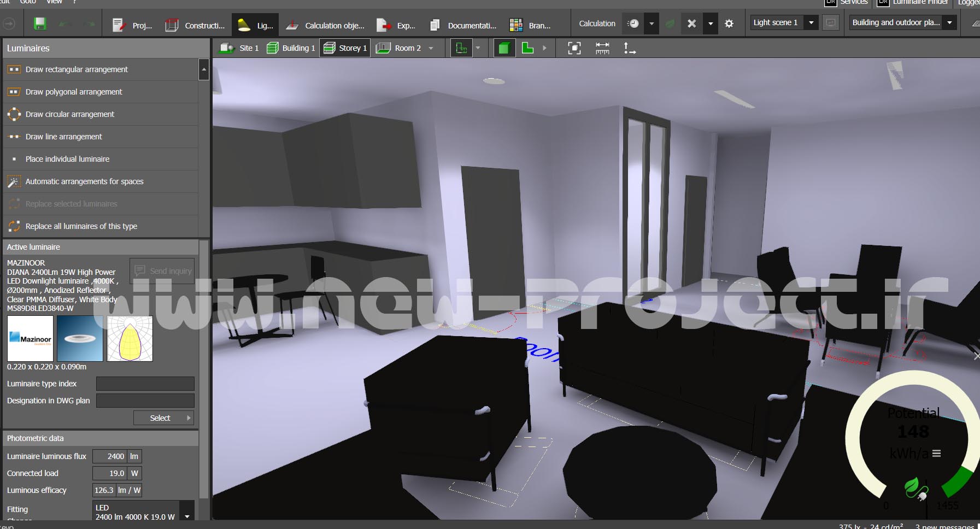This screenshot has width=980, height=529.
Task: Choose Draw line arrangement
Action: [x=101, y=137]
